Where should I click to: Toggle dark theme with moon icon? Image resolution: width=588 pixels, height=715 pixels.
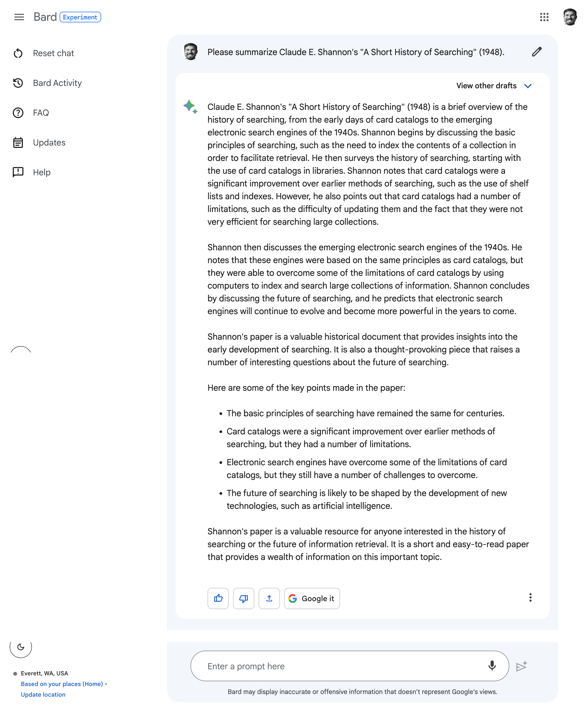click(21, 647)
